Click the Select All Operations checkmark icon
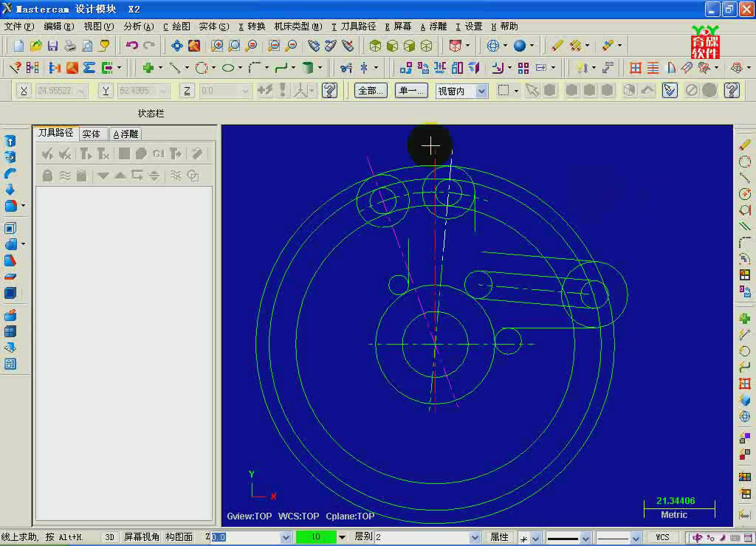 [x=47, y=153]
